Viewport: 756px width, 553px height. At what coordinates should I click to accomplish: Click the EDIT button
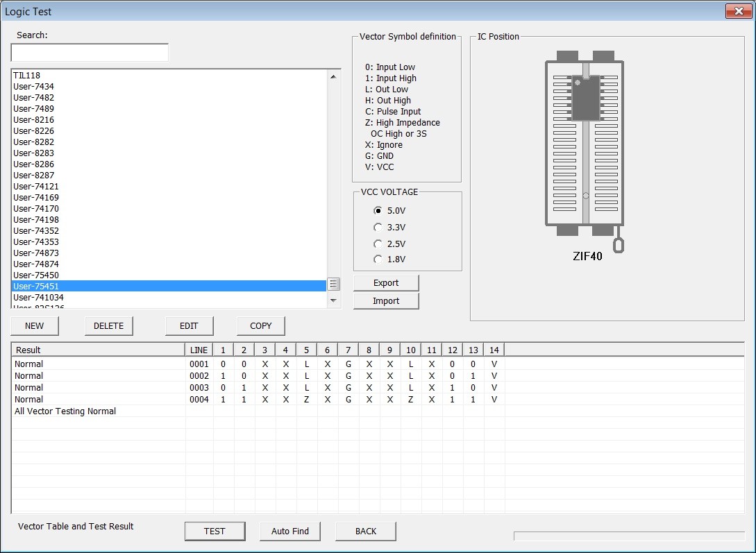[x=189, y=325]
